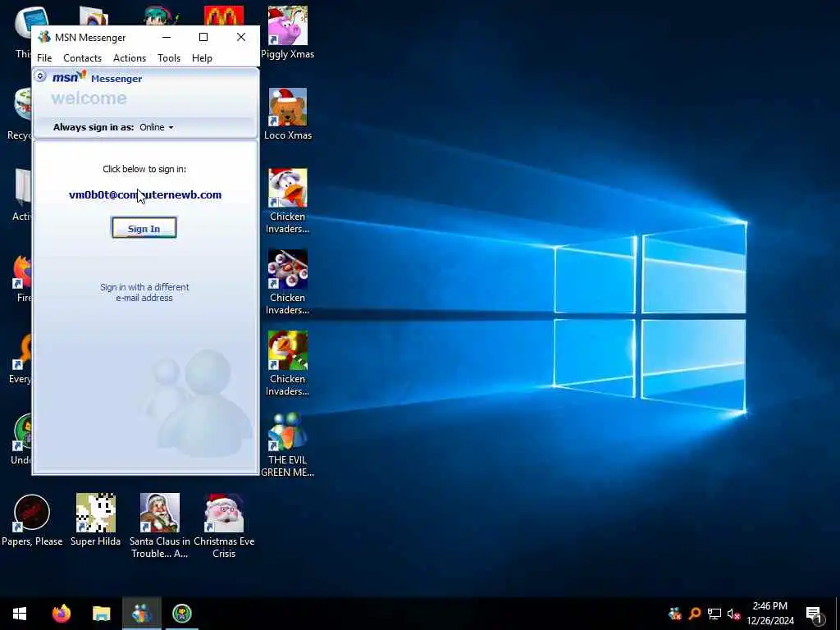The height and width of the screenshot is (630, 840).
Task: Select the Super Hilda desktop icon
Action: pos(95,520)
